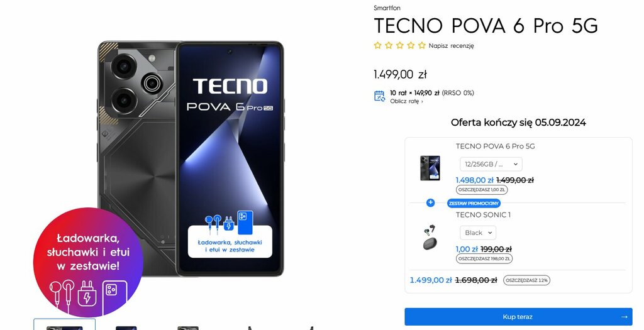The image size is (644, 330).
Task: Click the charger icon in the promo circle badge
Action: [87, 293]
